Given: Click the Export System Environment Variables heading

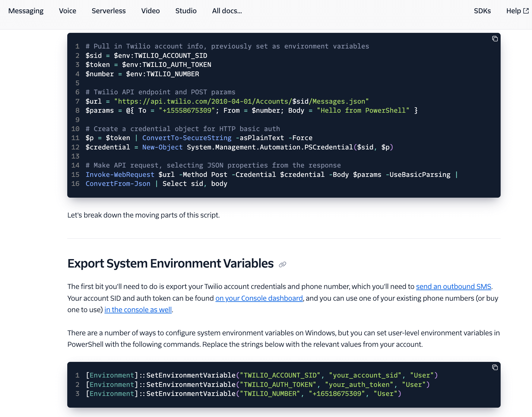Looking at the screenshot, I should coord(170,263).
